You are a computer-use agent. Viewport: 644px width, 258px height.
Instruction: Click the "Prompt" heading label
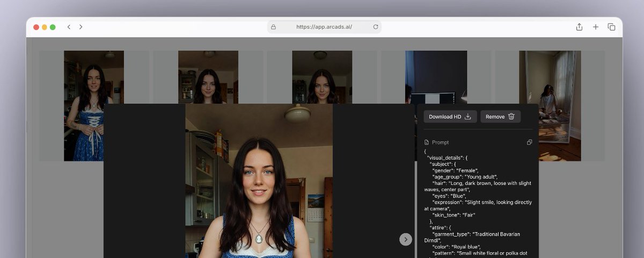441,142
